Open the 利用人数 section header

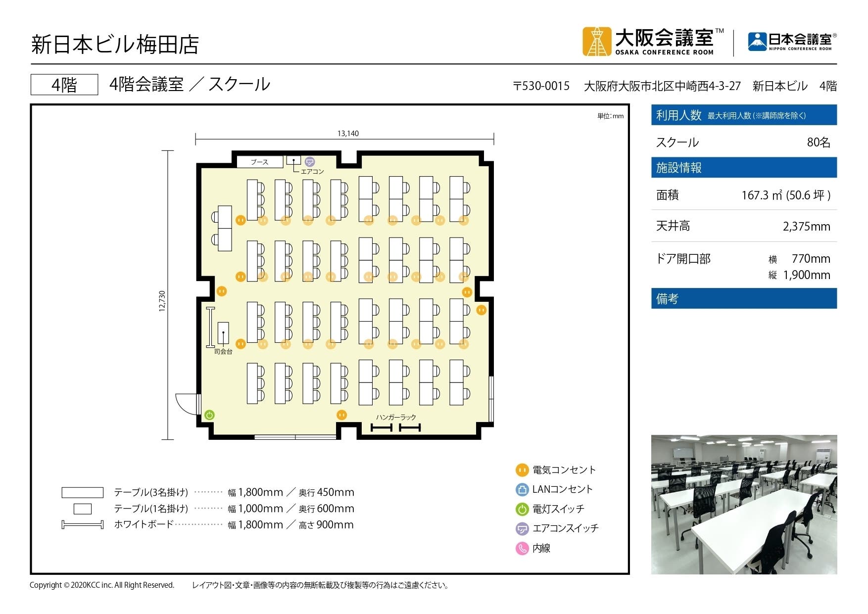point(742,114)
